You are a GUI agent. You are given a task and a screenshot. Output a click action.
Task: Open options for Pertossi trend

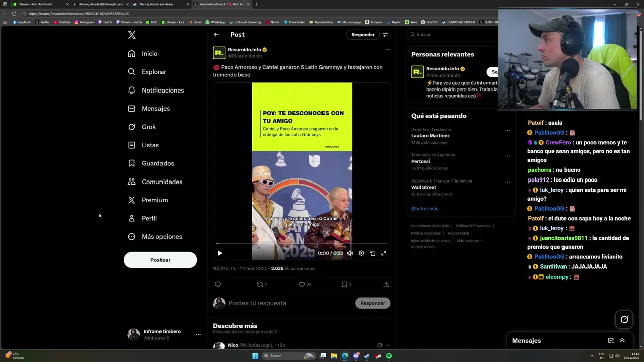point(507,156)
